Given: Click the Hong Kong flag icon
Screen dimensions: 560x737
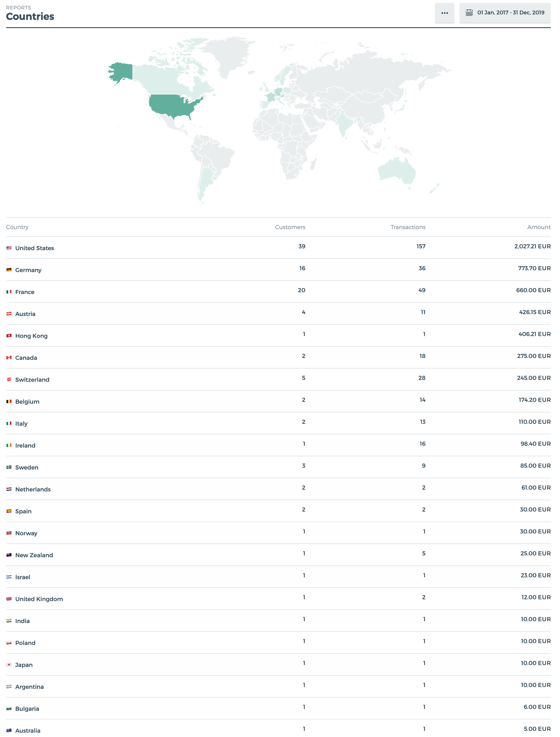Looking at the screenshot, I should (x=9, y=336).
